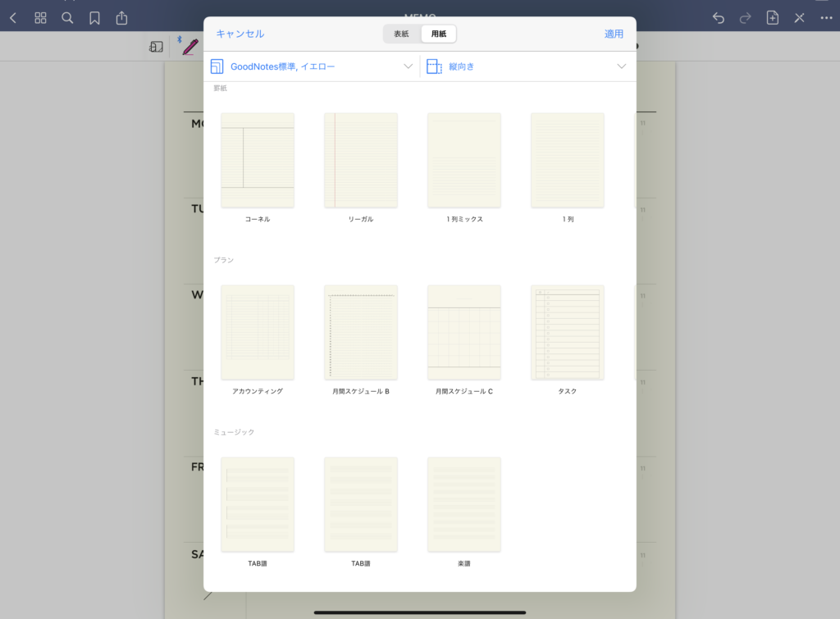The image size is (840, 619).
Task: Expand the GoodNotes標準, イエロー template dropdown
Action: 312,66
